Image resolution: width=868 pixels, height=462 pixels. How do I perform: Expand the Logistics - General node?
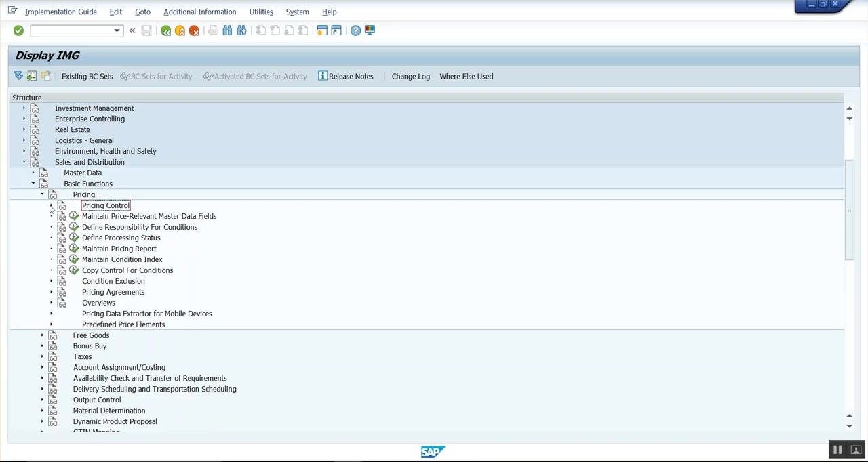[24, 140]
